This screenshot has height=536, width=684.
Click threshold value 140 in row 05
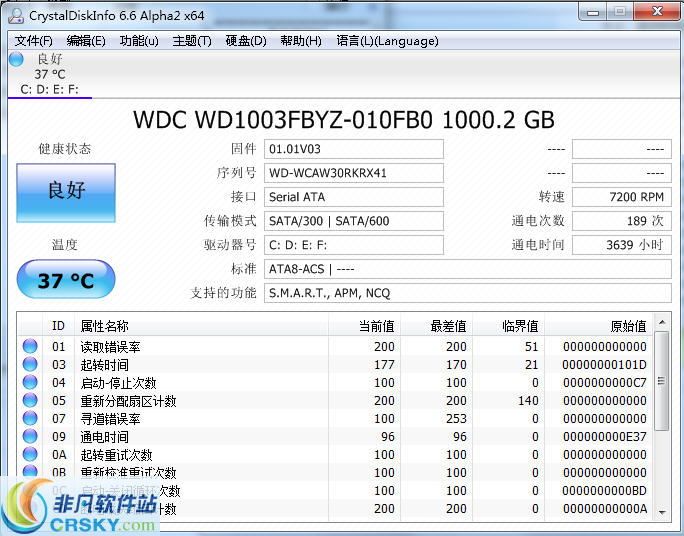528,400
